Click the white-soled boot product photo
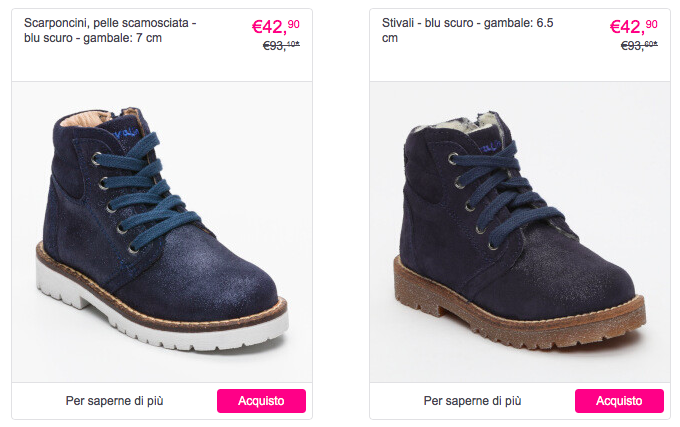This screenshot has width=680, height=427. (162, 230)
